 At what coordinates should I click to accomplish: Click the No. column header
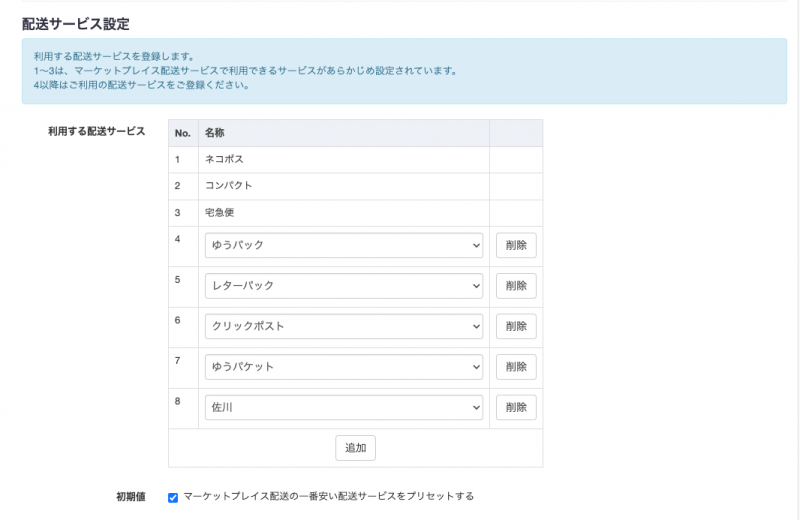point(183,133)
